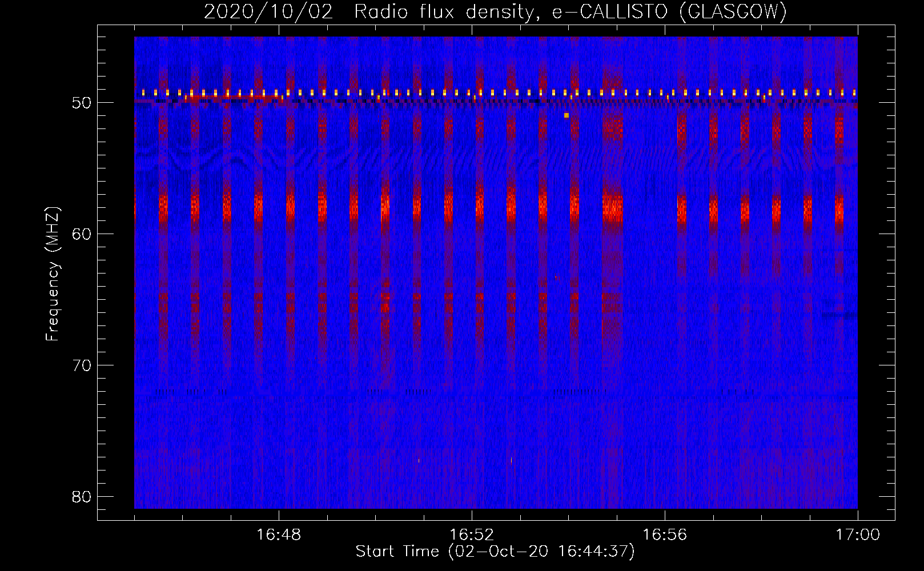
Task: Click the 80 MHz frequency tick label
Action: pyautogui.click(x=82, y=497)
